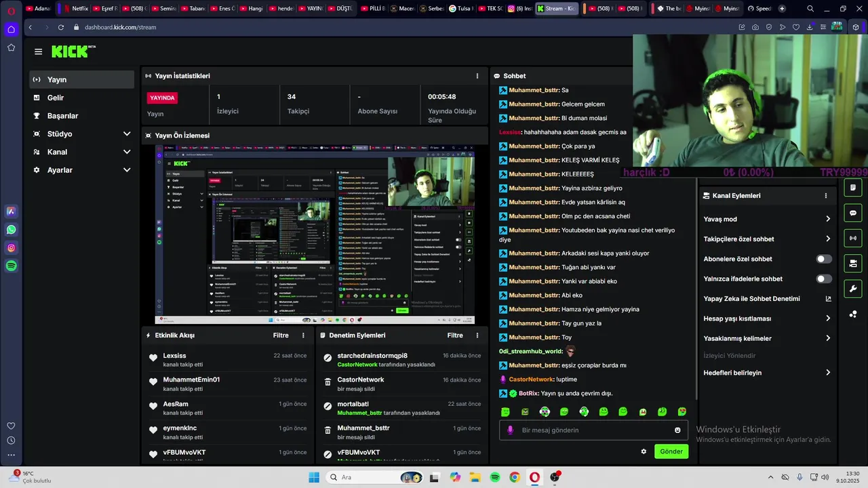Open Aria AI icon in Opera sidebar
The height and width of the screenshot is (488, 868).
click(11, 211)
